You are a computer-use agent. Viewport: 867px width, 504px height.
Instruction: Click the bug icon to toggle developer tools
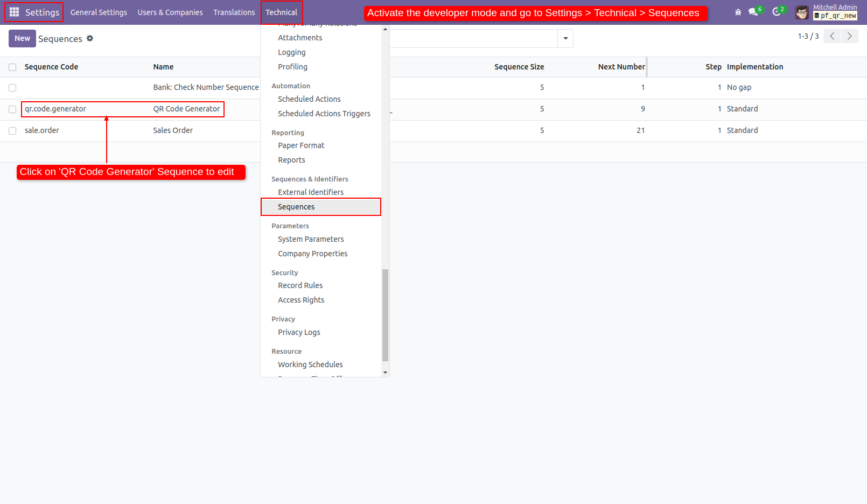pyautogui.click(x=738, y=12)
